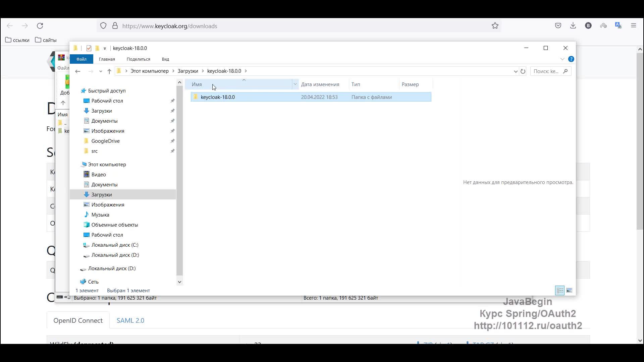Click the Explorer search field

[x=550, y=71]
